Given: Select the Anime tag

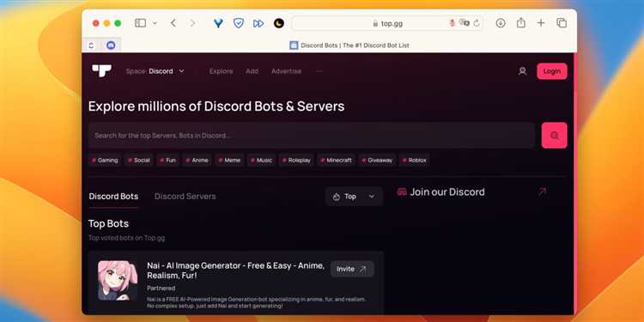Looking at the screenshot, I should pyautogui.click(x=197, y=161).
